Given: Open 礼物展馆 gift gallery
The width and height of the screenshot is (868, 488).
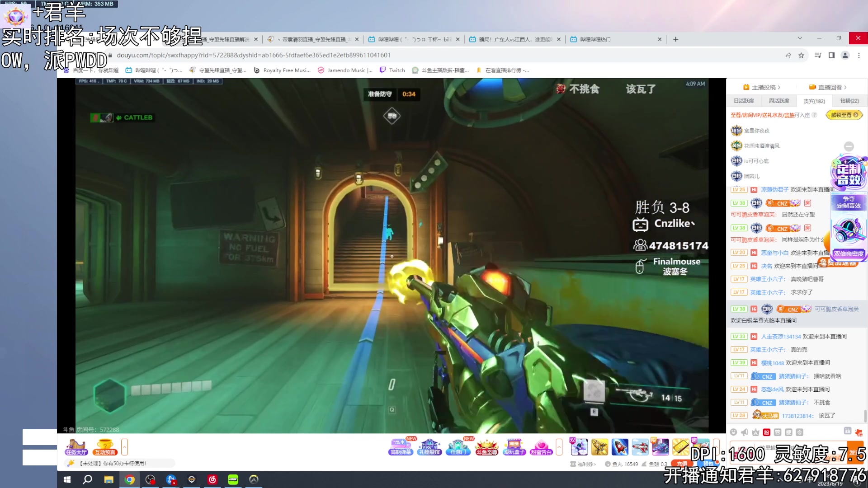Looking at the screenshot, I should tap(429, 446).
